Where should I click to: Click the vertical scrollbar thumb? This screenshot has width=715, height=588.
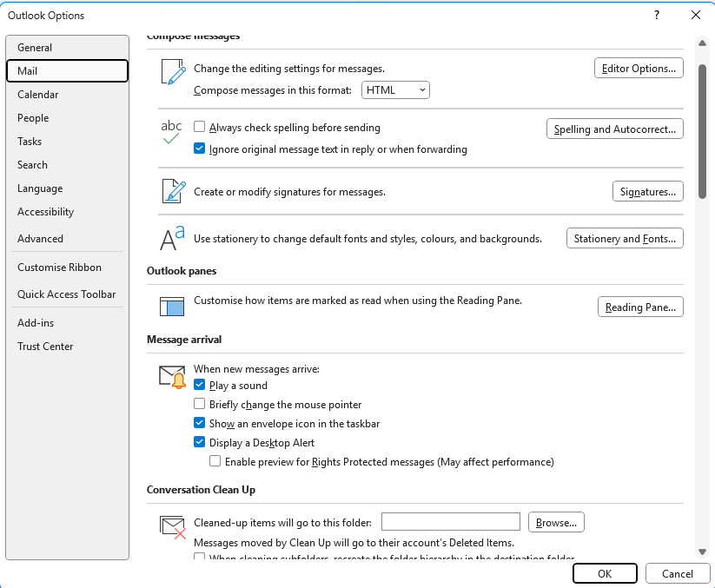(702, 132)
